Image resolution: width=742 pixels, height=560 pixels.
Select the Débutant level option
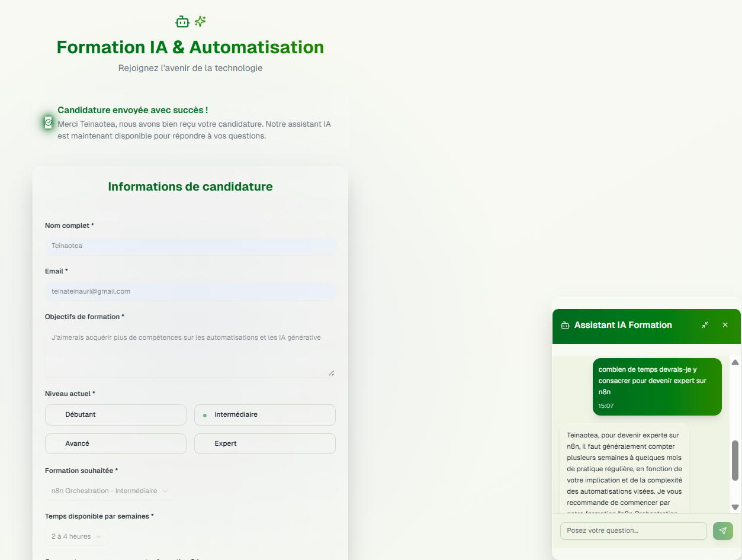tap(115, 415)
